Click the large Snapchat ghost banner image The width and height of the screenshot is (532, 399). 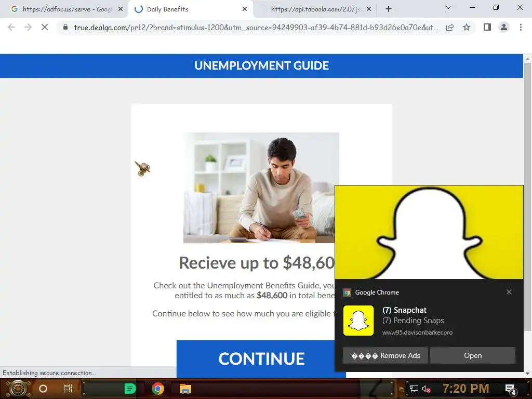429,232
